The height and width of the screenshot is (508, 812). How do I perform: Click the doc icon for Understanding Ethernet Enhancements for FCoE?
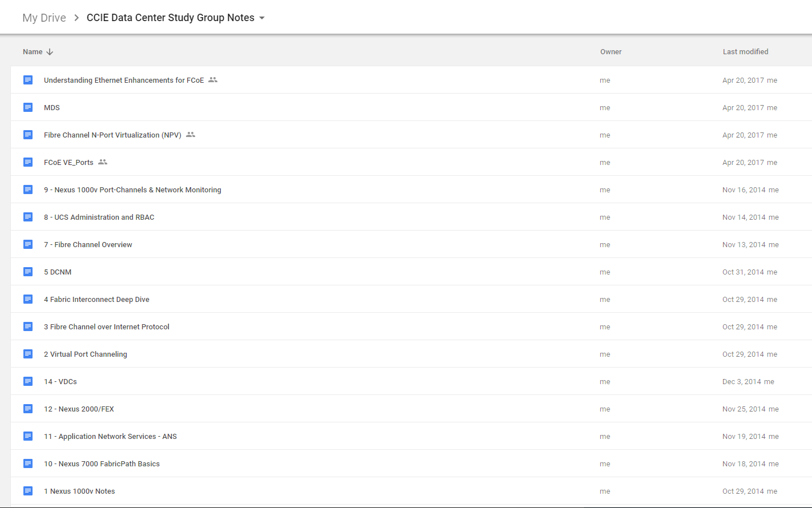point(28,80)
